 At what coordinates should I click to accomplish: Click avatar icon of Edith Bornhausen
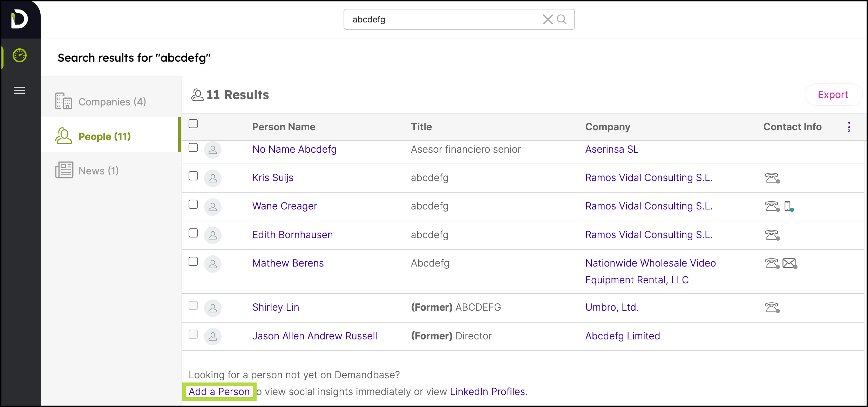[x=213, y=235]
